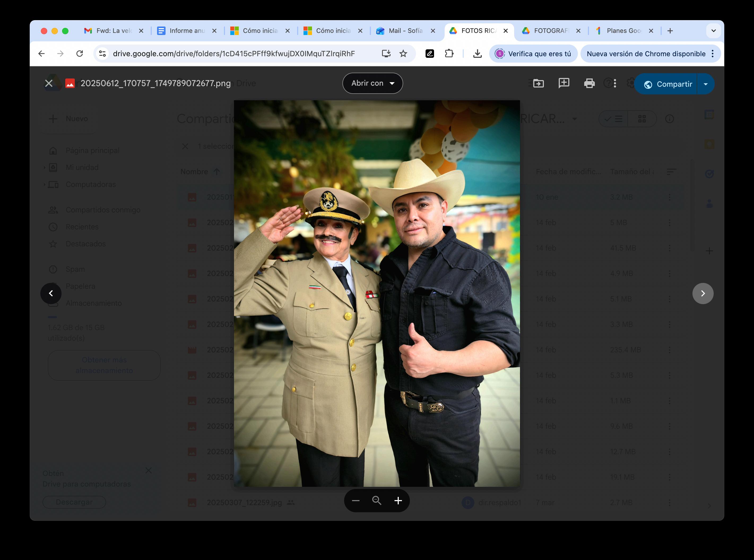Expand the tab search chevron

pos(713,31)
